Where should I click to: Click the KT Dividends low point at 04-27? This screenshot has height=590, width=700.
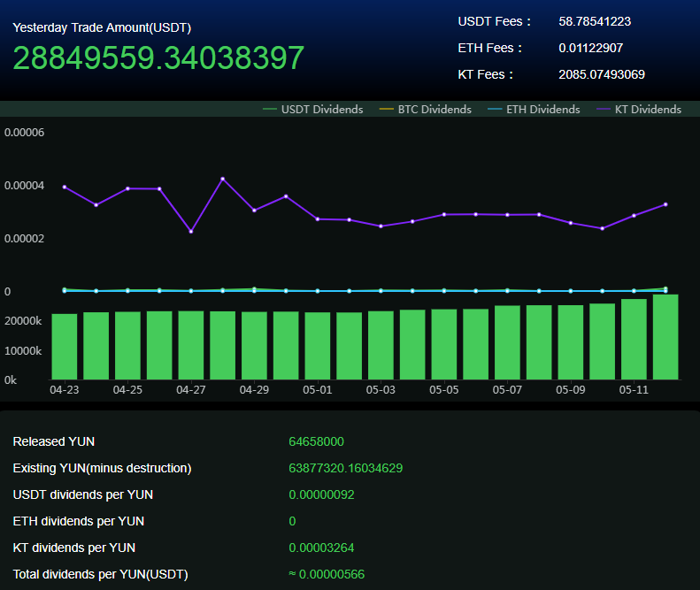coord(191,231)
